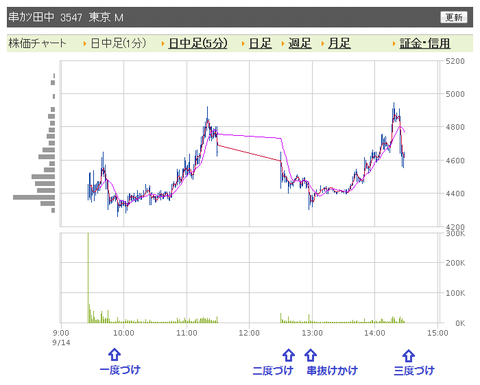Click the 5000 price axis label
This screenshot has height=385, width=480.
(x=455, y=94)
